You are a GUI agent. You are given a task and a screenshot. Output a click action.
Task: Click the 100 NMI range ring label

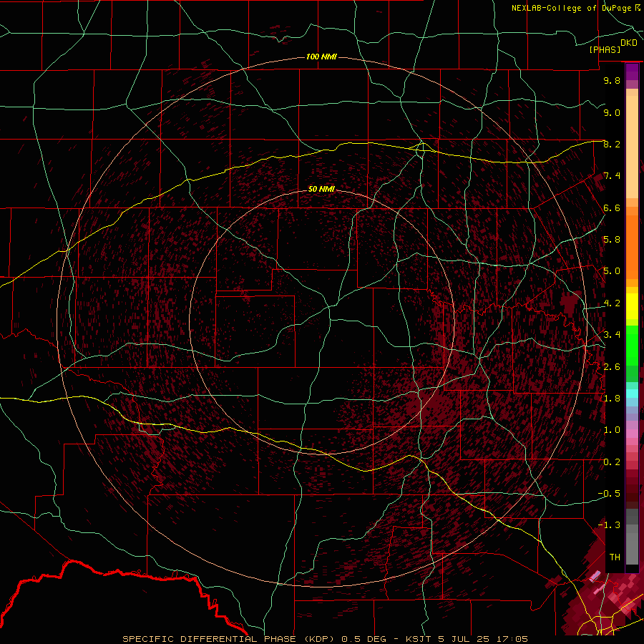321,57
